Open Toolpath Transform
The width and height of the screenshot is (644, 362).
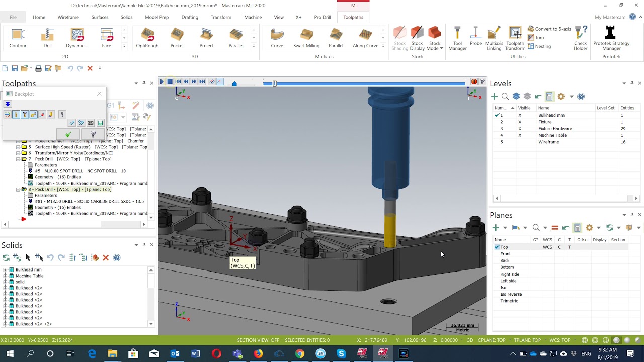click(x=515, y=39)
